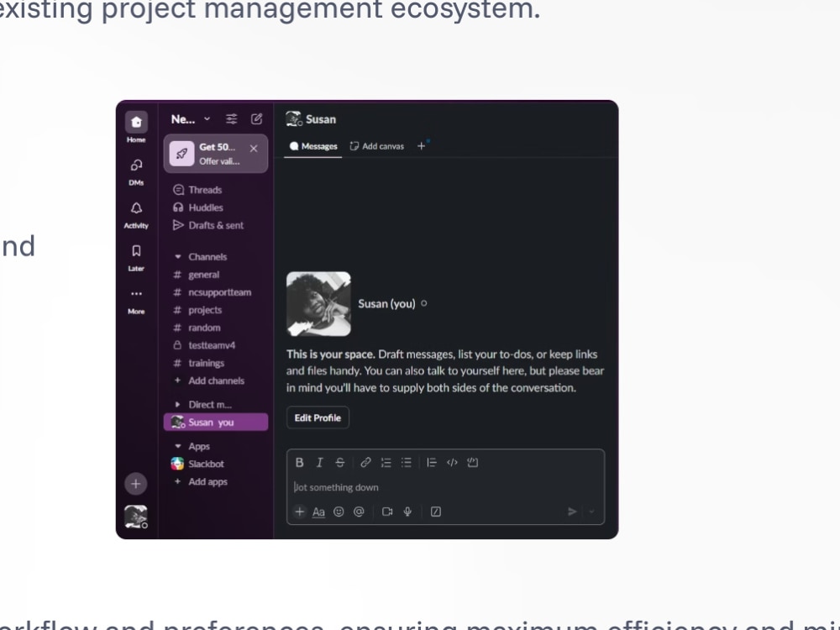
Task: Insert a link with the link icon
Action: 365,462
